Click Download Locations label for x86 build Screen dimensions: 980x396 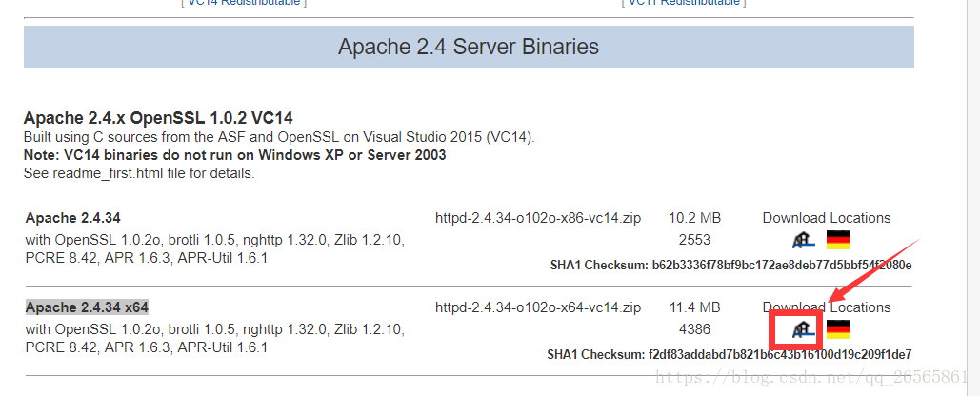pos(827,218)
